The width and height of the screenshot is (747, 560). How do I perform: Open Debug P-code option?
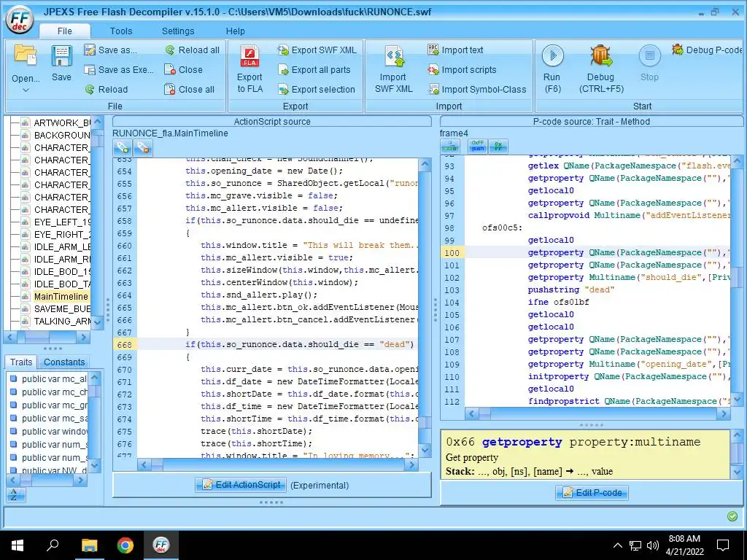coord(707,50)
